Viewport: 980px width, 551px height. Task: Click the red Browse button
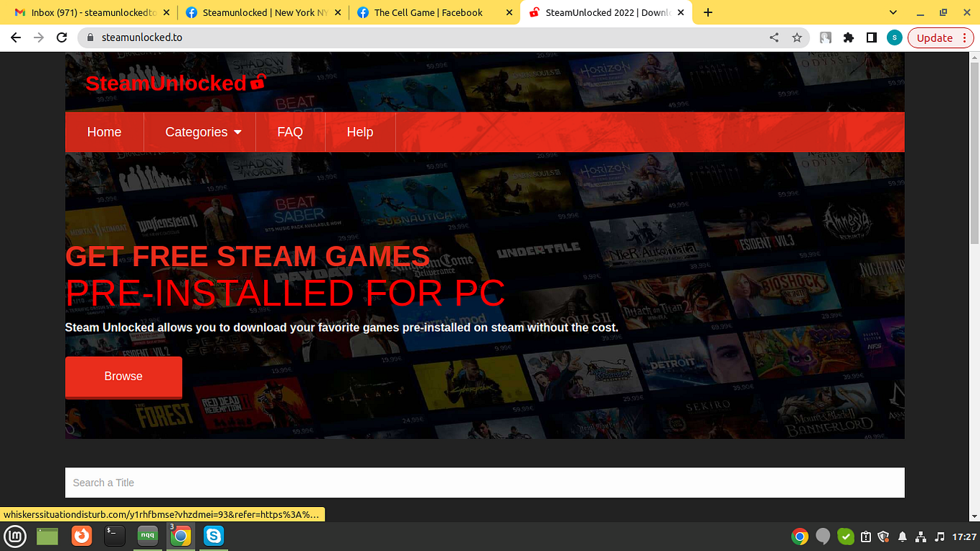click(123, 376)
